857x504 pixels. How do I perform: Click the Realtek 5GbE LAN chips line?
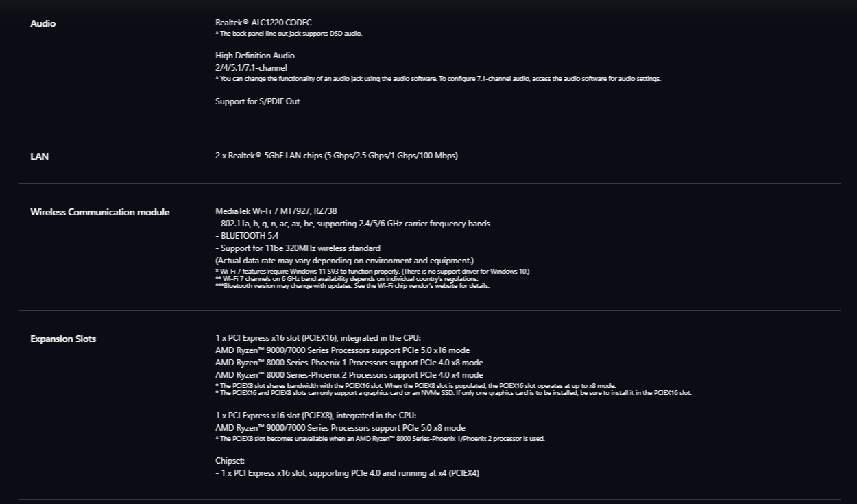(337, 156)
